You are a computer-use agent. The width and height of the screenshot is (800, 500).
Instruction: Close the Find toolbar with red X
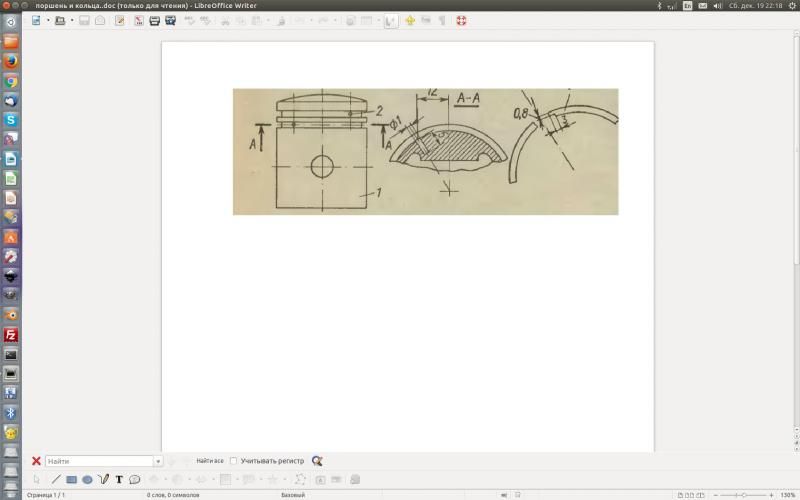36,461
